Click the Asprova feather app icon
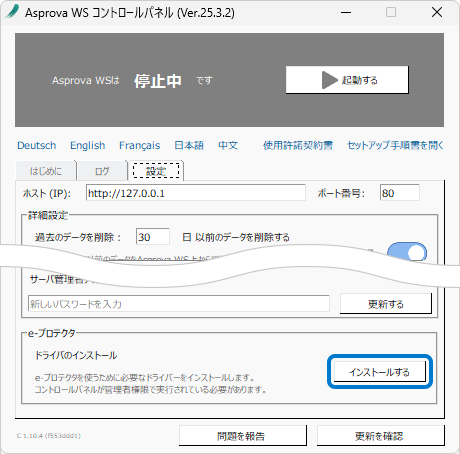The image size is (460, 454). click(x=13, y=12)
